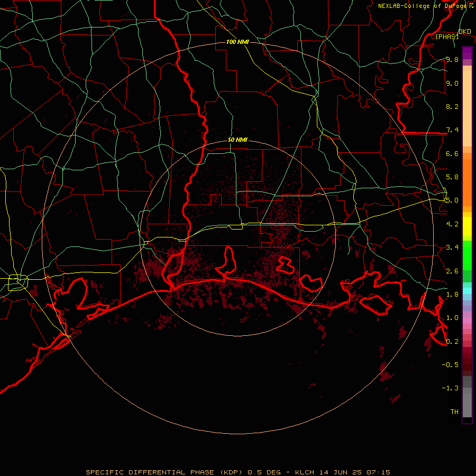Click the 4.2 value on the scale
The image size is (476, 476).
[x=452, y=224]
